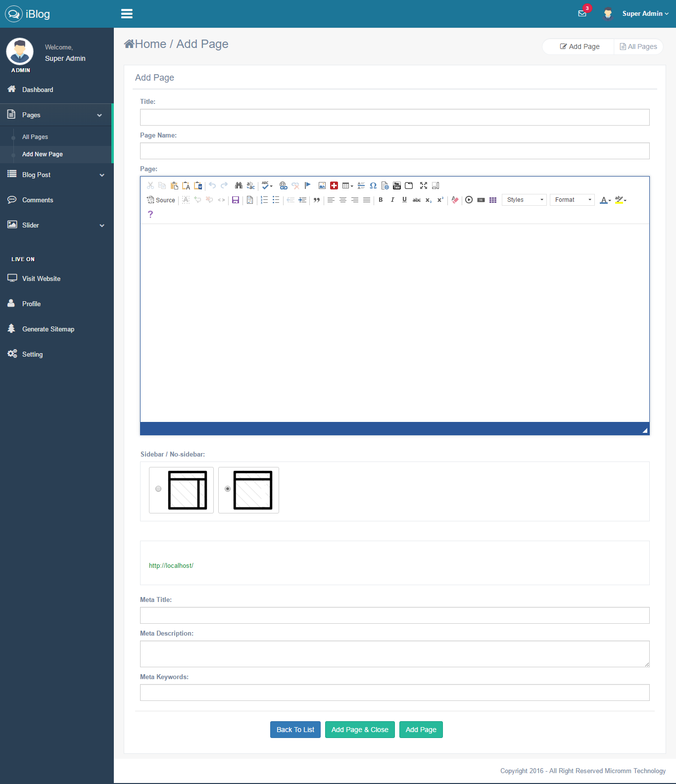Open the Styles dropdown
This screenshot has width=676, height=784.
click(524, 200)
